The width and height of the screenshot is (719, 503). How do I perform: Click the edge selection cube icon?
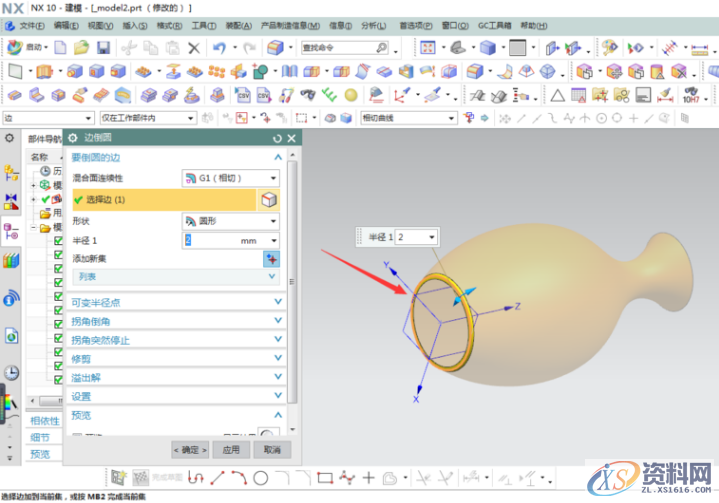(269, 200)
